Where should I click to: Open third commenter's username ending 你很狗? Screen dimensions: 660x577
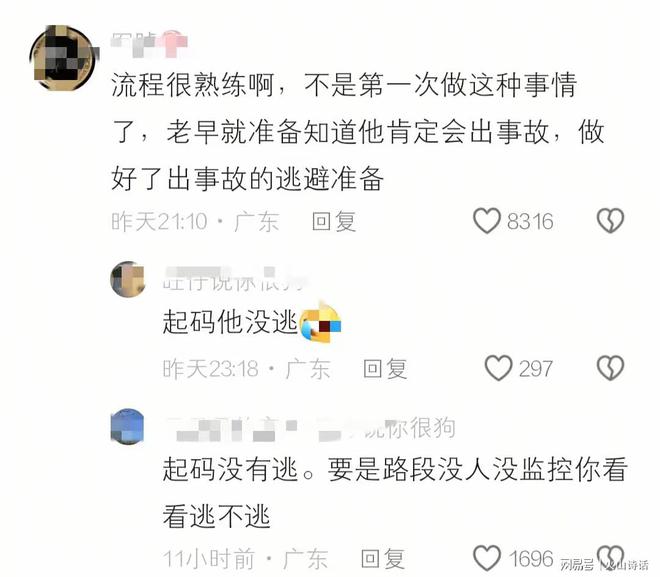(310, 428)
